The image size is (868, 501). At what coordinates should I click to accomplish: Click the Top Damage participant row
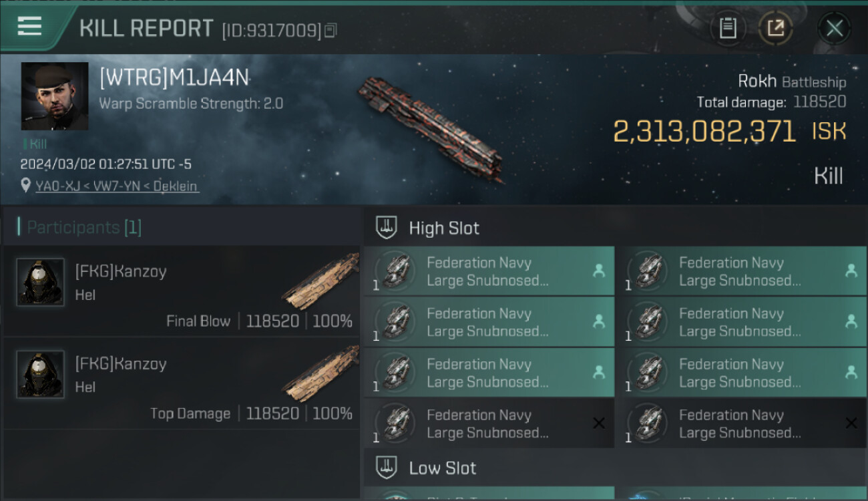180,383
